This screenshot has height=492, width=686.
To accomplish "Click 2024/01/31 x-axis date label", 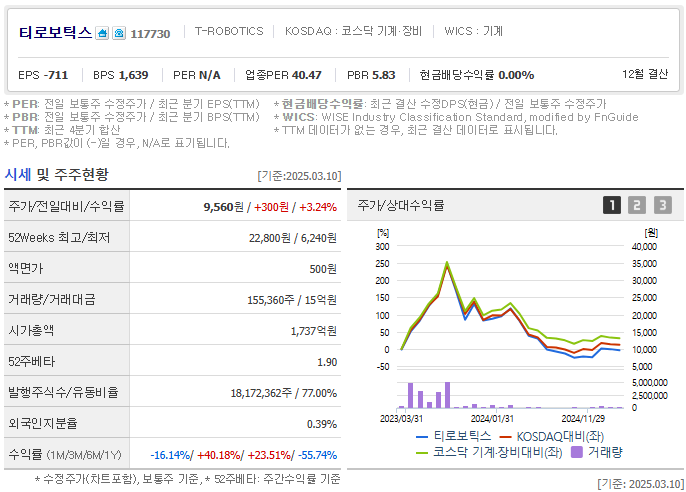I will (x=492, y=419).
